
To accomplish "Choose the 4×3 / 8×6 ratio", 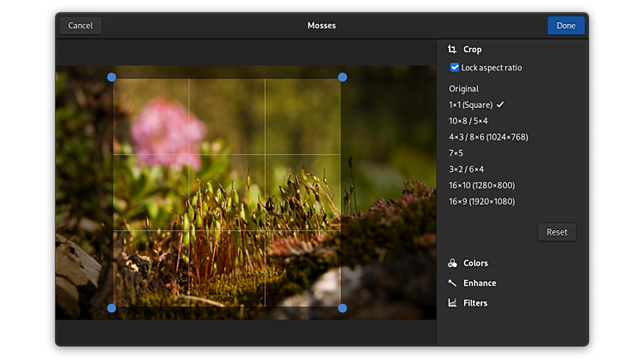I will (x=487, y=137).
